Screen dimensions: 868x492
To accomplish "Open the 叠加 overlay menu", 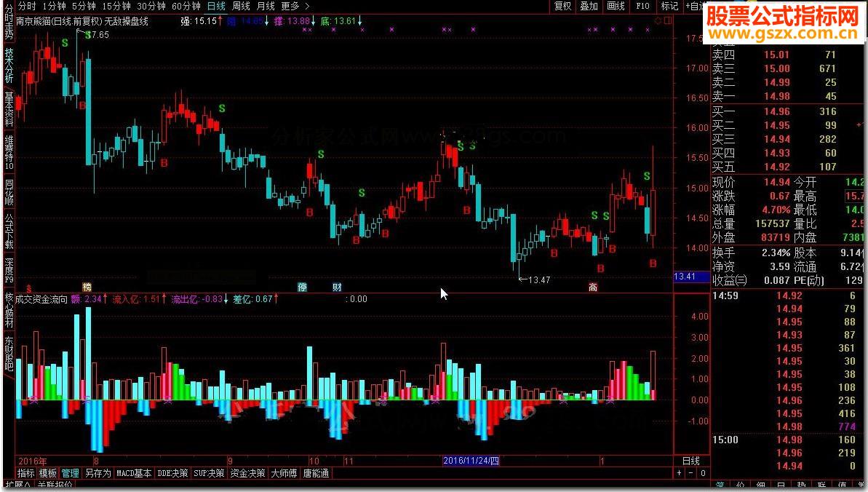I will (x=589, y=6).
